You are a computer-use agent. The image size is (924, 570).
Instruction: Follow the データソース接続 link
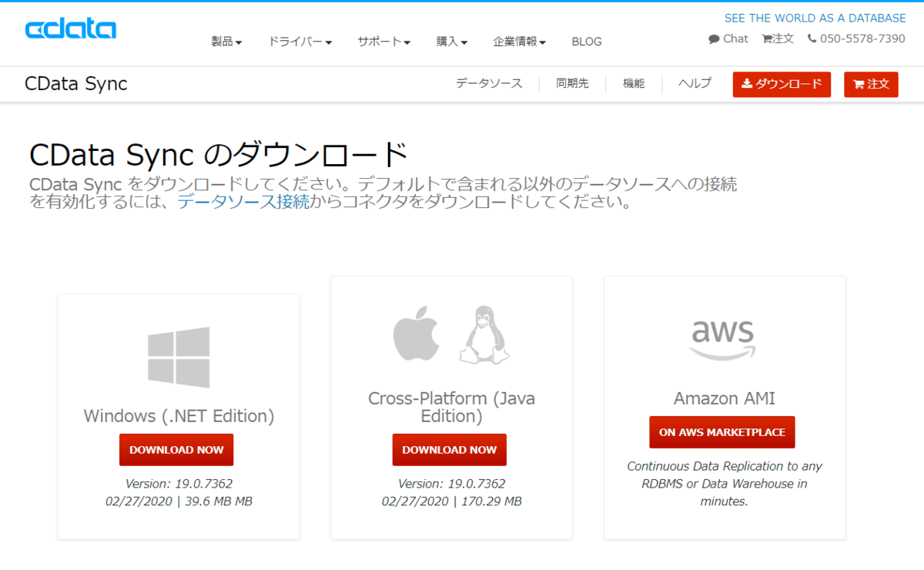243,203
